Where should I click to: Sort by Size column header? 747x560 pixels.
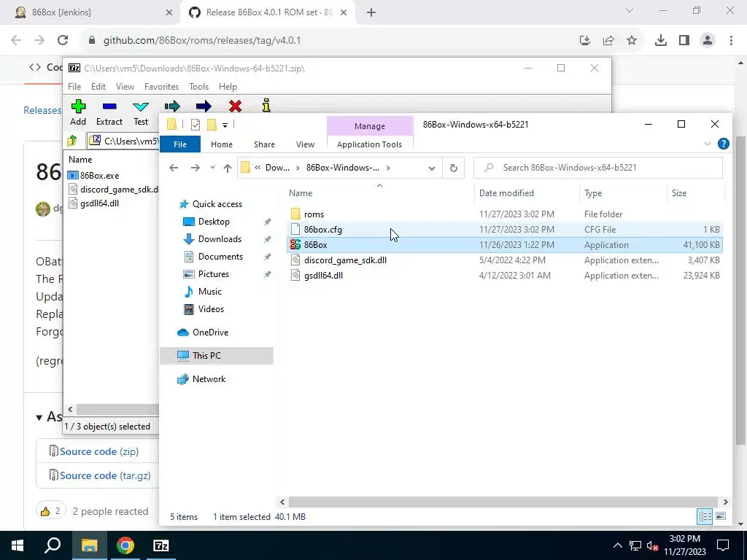(694, 193)
